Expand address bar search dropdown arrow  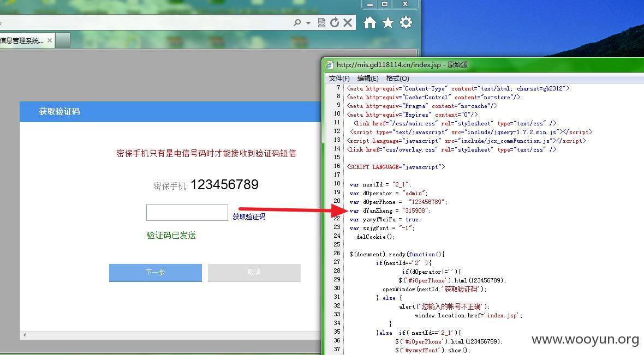pos(308,23)
